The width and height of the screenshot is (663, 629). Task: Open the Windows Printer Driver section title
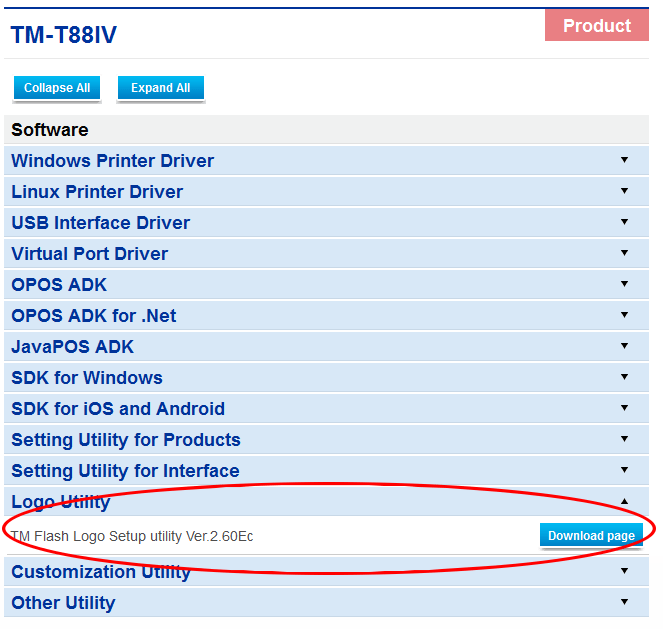112,161
